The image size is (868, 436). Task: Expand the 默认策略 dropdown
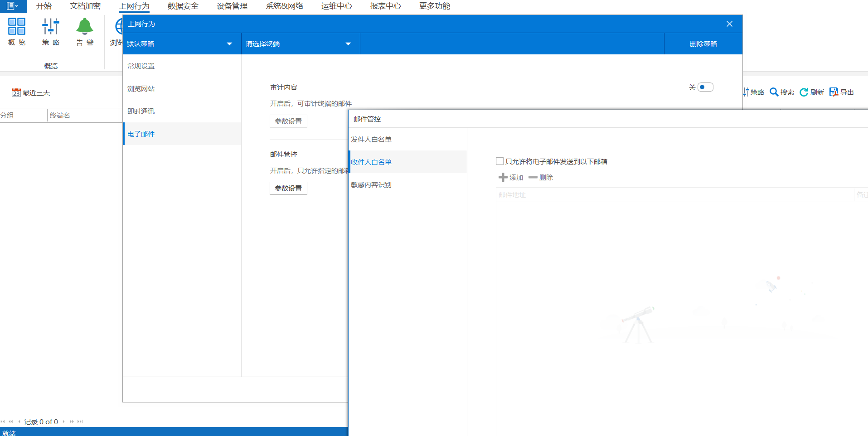[229, 44]
